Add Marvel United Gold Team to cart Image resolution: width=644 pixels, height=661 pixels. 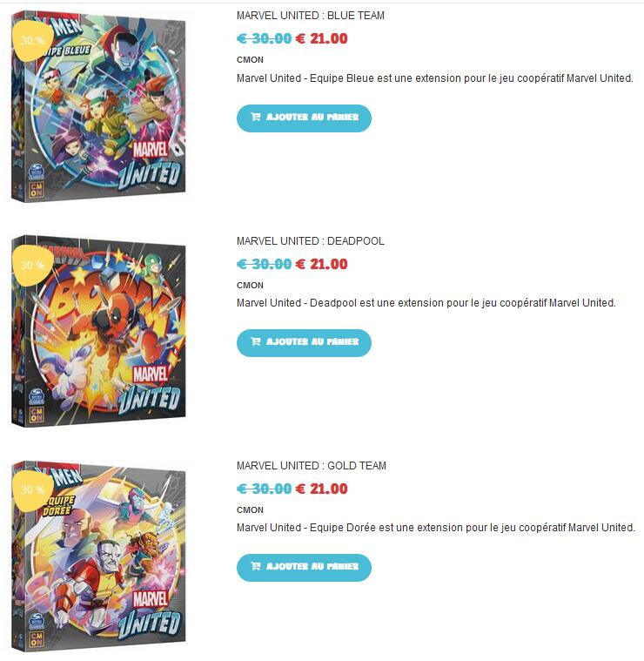tap(304, 568)
